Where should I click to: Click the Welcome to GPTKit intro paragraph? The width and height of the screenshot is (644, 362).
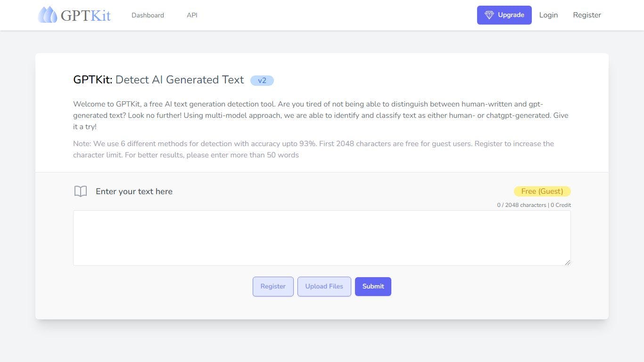pos(321,115)
